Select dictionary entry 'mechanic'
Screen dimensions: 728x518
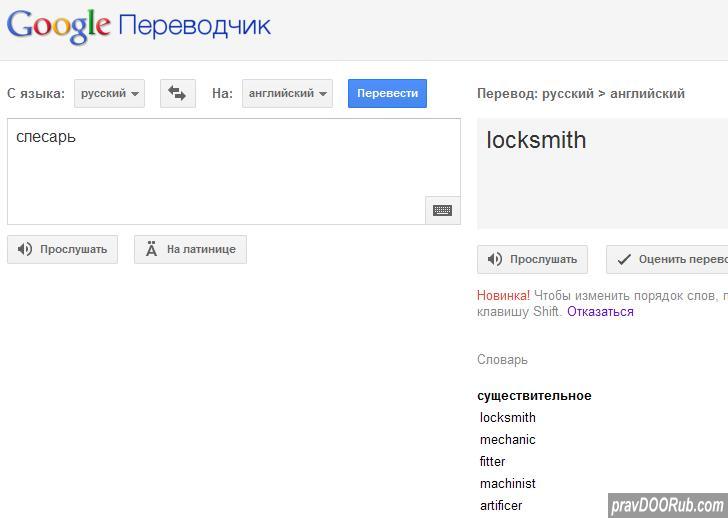pyautogui.click(x=508, y=439)
